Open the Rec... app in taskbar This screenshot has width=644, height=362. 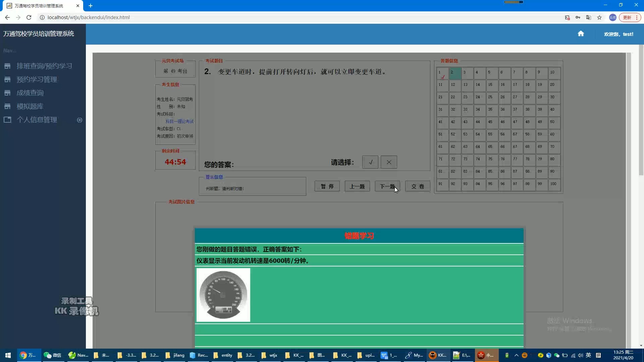pos(199,355)
